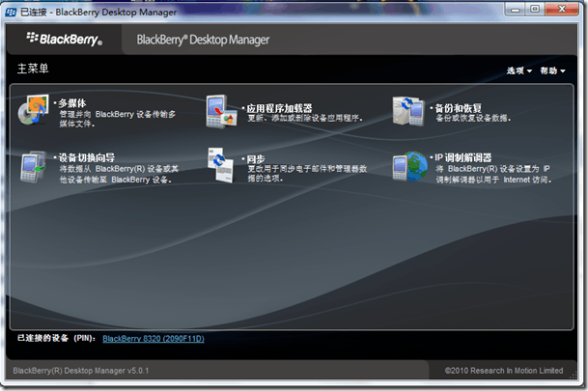Click the 备份和恢复 title text
This screenshot has height=391, width=588.
[x=458, y=108]
